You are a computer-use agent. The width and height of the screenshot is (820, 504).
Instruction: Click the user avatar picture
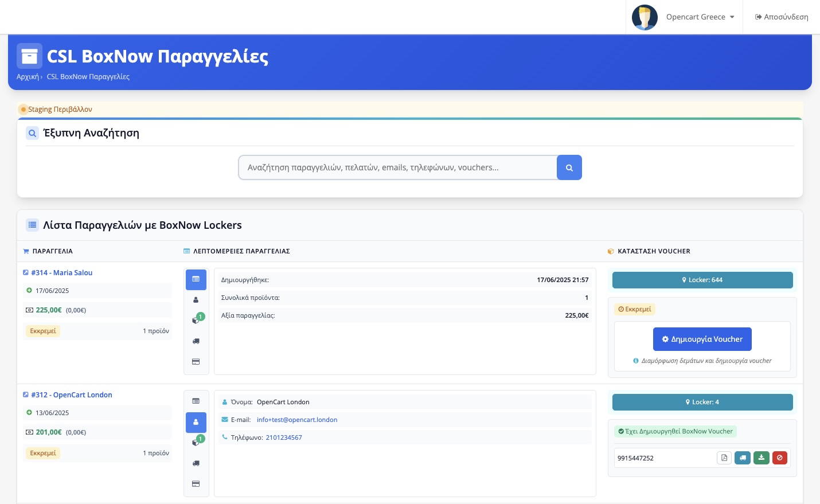click(645, 17)
